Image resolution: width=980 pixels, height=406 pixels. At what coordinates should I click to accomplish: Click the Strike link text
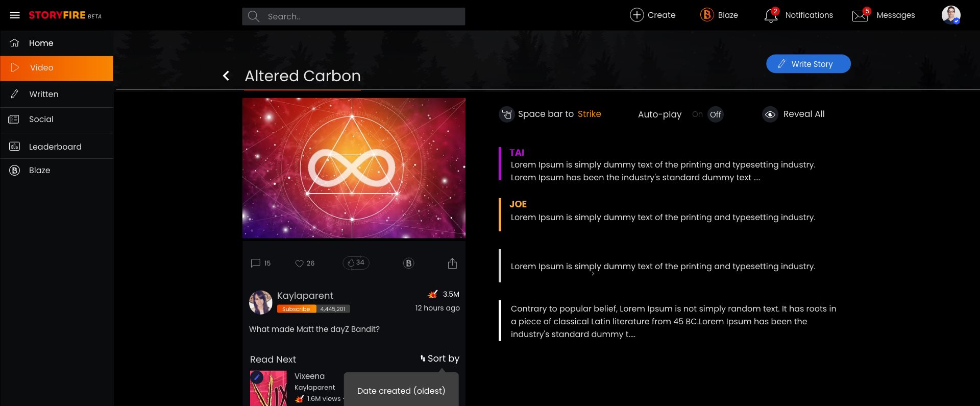click(x=589, y=114)
